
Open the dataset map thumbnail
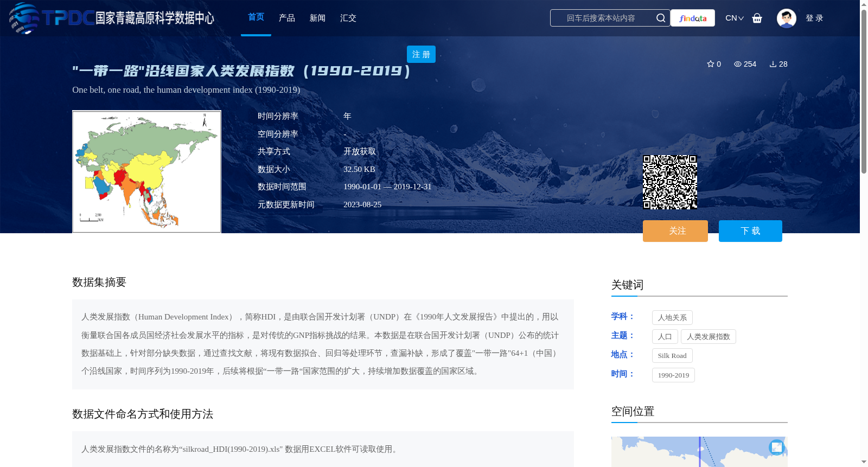click(146, 171)
